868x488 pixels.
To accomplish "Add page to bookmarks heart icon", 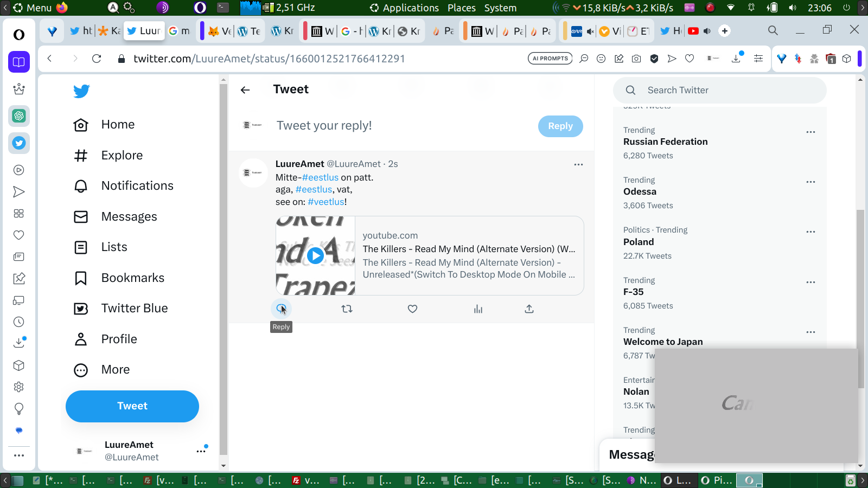I will pyautogui.click(x=690, y=59).
